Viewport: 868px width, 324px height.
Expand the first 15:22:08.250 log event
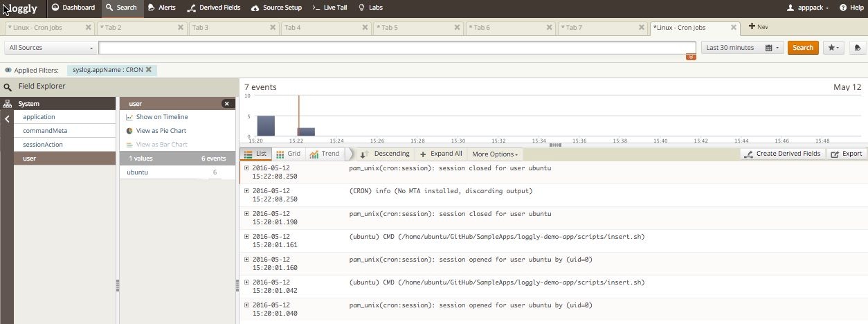pos(247,168)
